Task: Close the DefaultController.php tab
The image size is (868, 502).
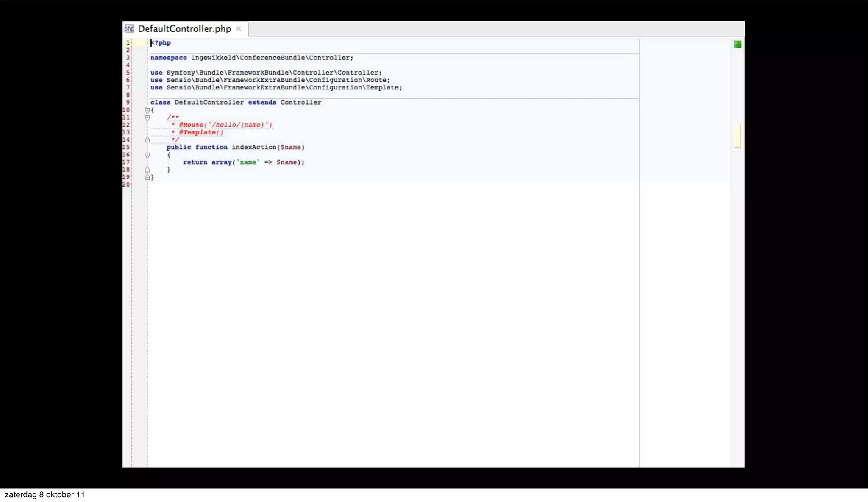Action: (x=239, y=28)
